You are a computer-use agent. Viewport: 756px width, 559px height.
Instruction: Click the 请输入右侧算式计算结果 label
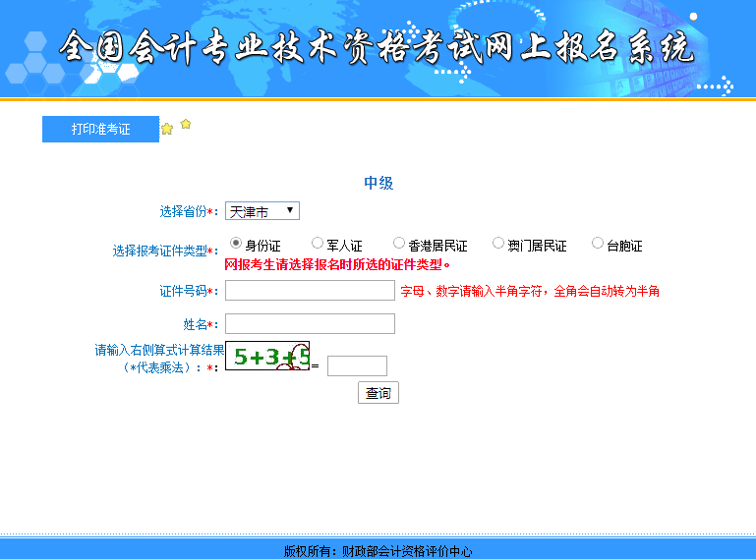tap(159, 351)
